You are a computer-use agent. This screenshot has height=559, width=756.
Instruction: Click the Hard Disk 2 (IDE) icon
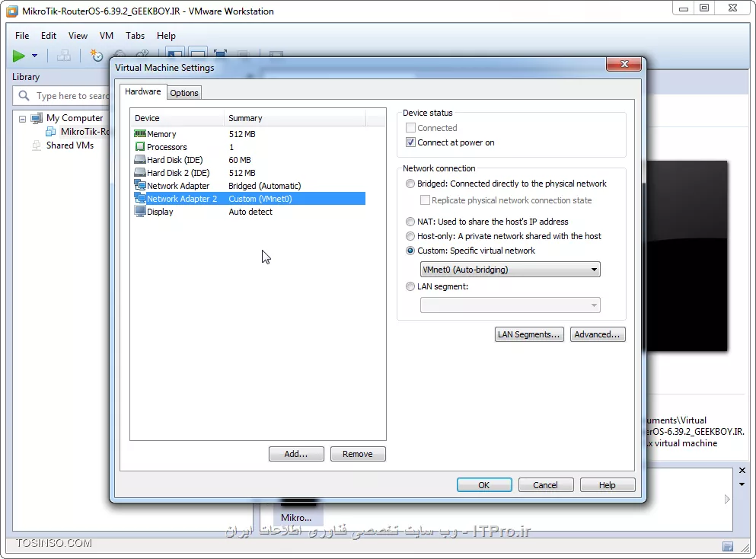click(140, 173)
